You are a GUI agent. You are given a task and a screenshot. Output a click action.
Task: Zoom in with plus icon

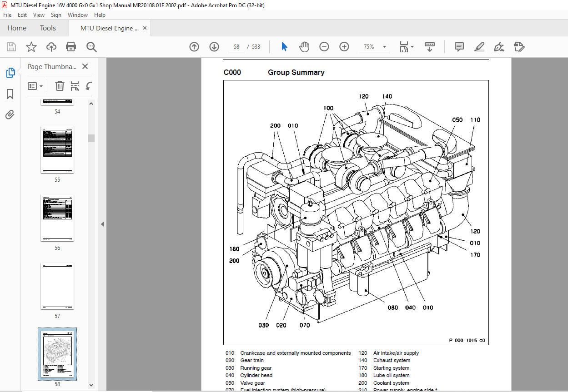[344, 47]
